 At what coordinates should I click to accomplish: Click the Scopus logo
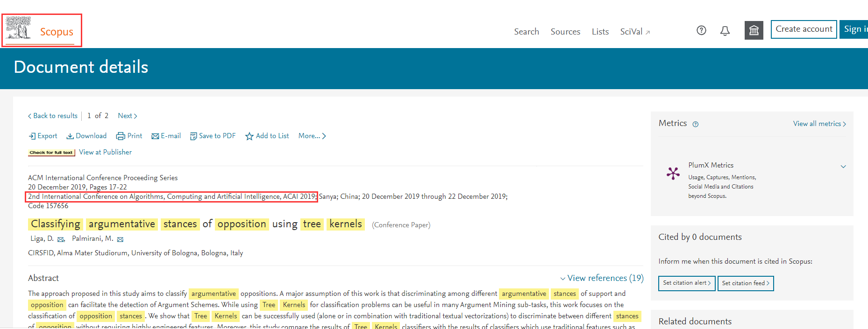(x=41, y=31)
